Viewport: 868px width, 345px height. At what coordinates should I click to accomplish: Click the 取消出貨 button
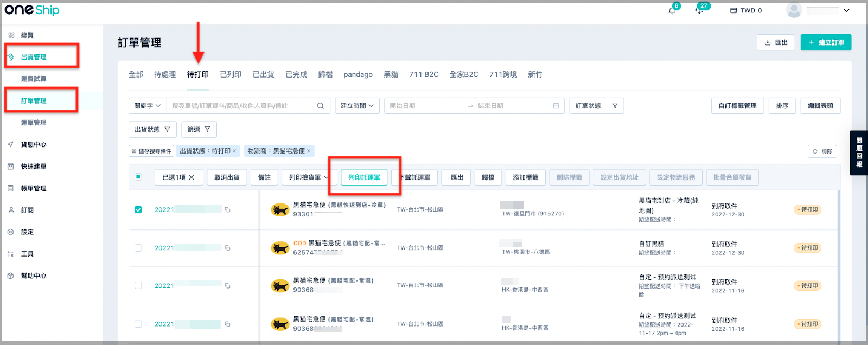tap(227, 177)
